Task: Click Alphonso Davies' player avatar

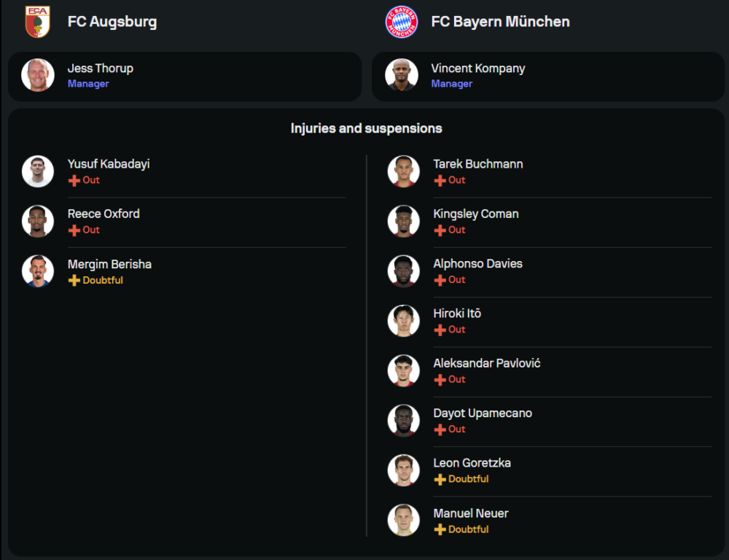Action: 404,271
